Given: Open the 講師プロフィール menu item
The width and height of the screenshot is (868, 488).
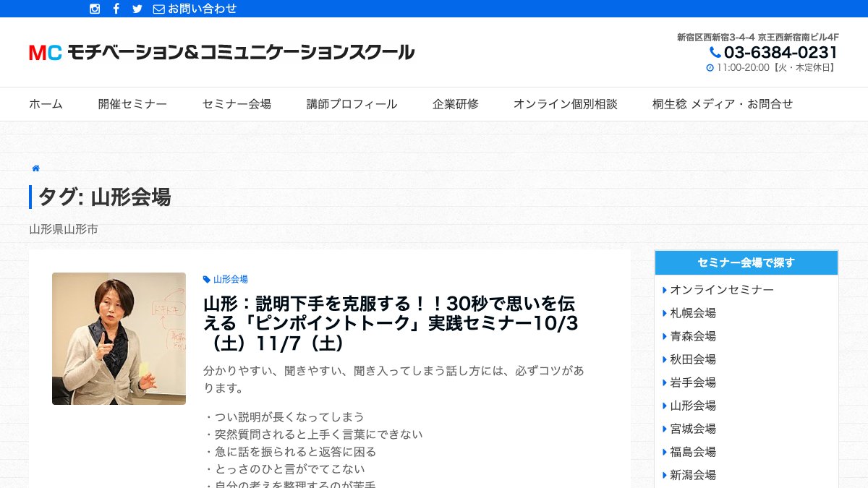Looking at the screenshot, I should tap(352, 104).
